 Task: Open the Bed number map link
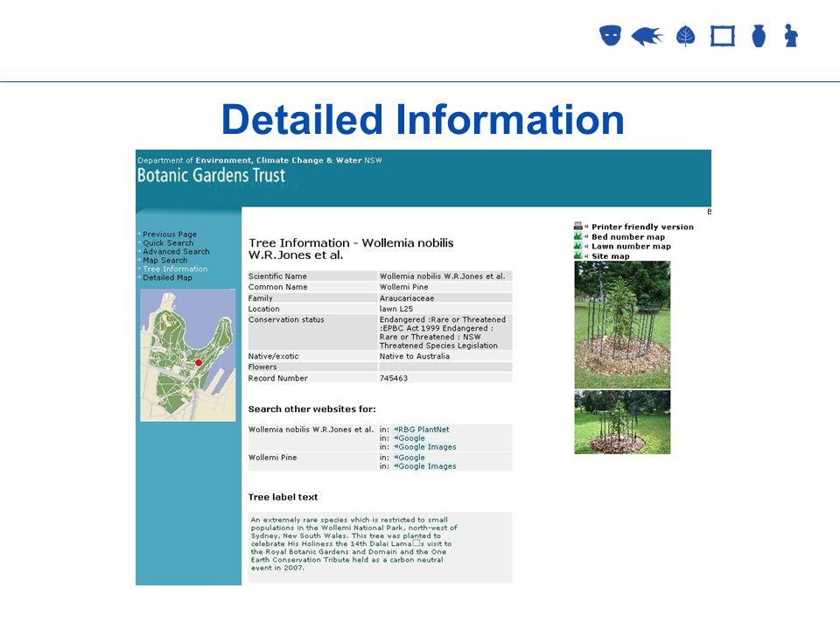[628, 237]
